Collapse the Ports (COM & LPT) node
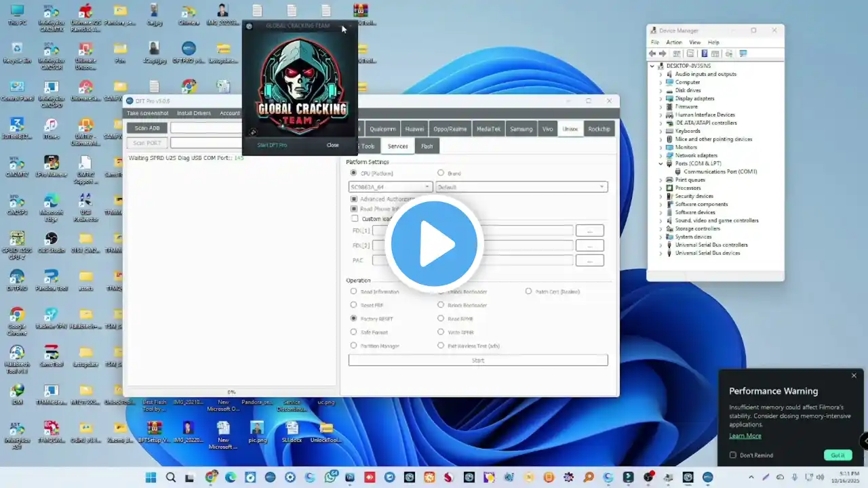 (661, 163)
